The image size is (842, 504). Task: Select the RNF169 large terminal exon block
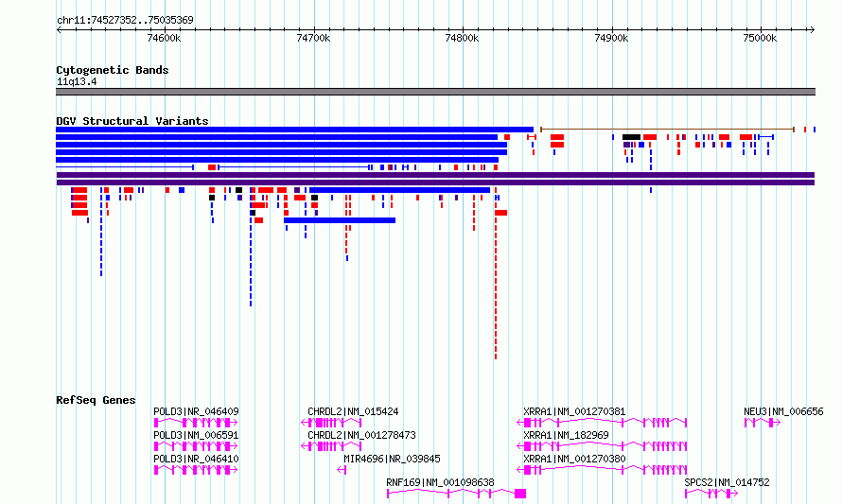click(x=520, y=494)
